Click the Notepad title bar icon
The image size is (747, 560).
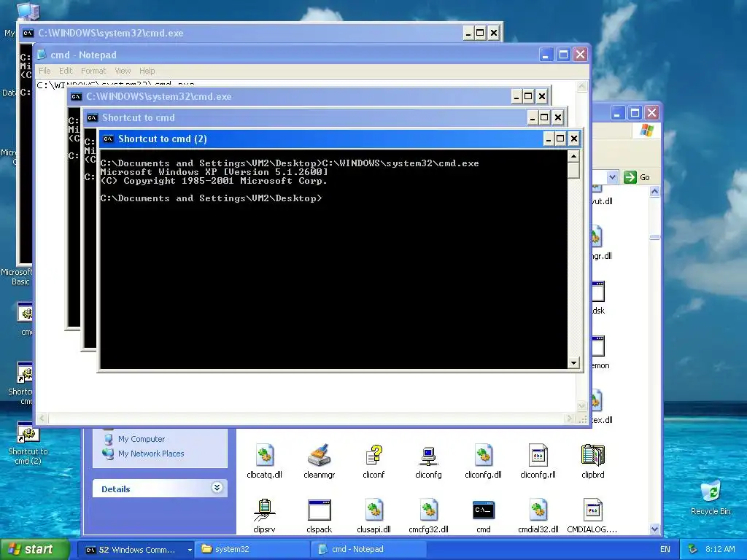tap(42, 55)
